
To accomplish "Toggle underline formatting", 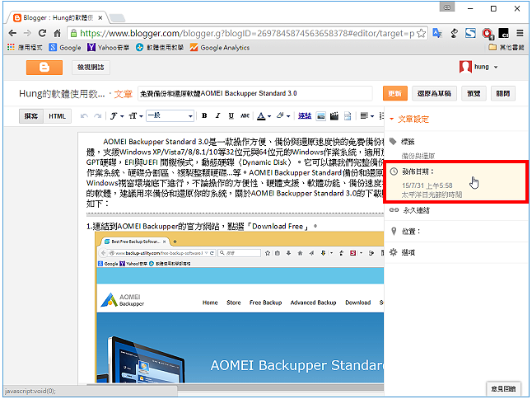I will tap(231, 115).
